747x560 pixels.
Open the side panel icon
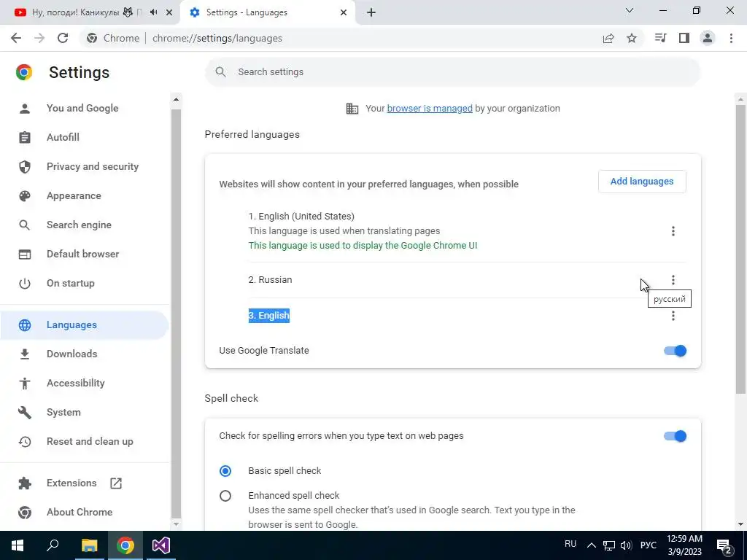pos(684,38)
